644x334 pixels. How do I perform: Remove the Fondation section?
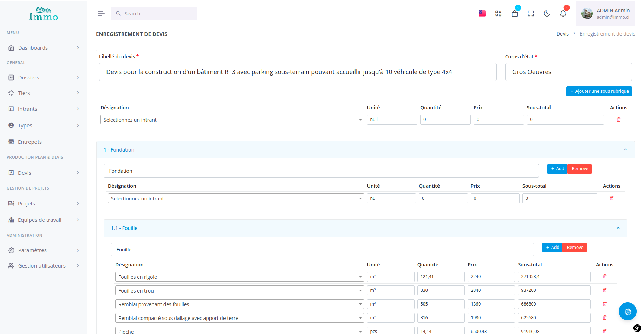click(x=579, y=169)
